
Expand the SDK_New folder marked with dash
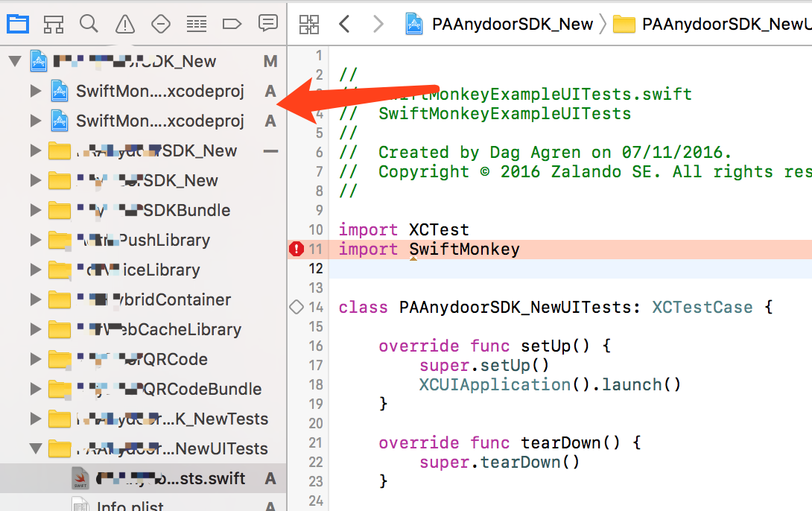[35, 150]
